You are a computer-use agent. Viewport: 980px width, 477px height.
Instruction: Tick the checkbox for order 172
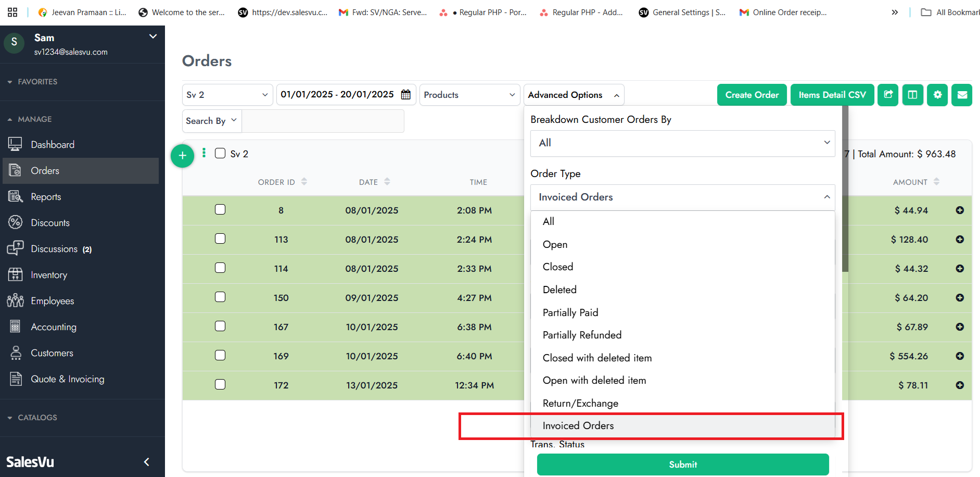pos(220,384)
